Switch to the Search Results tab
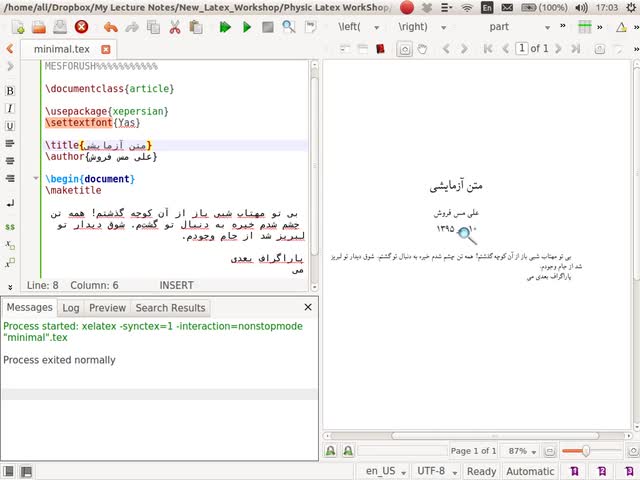 click(x=171, y=308)
